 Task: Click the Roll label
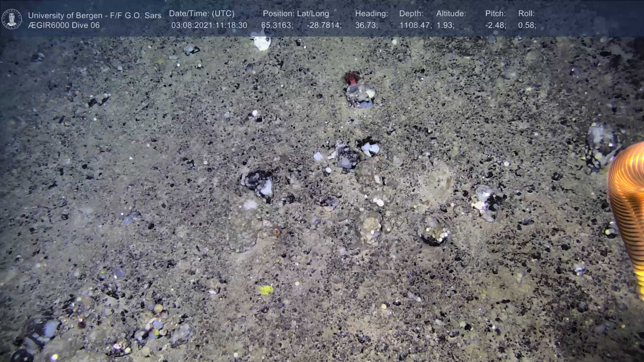click(526, 14)
